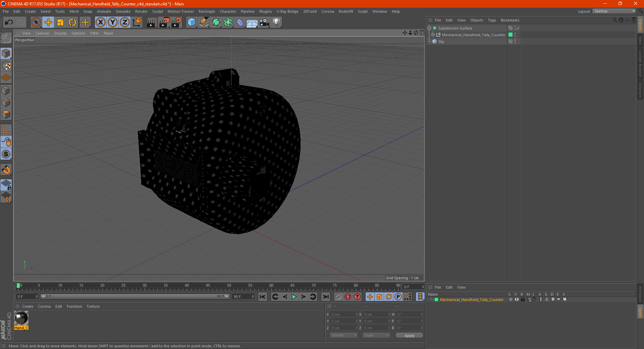Select the Hand_C material thumbnail
This screenshot has width=644, height=349.
click(21, 318)
